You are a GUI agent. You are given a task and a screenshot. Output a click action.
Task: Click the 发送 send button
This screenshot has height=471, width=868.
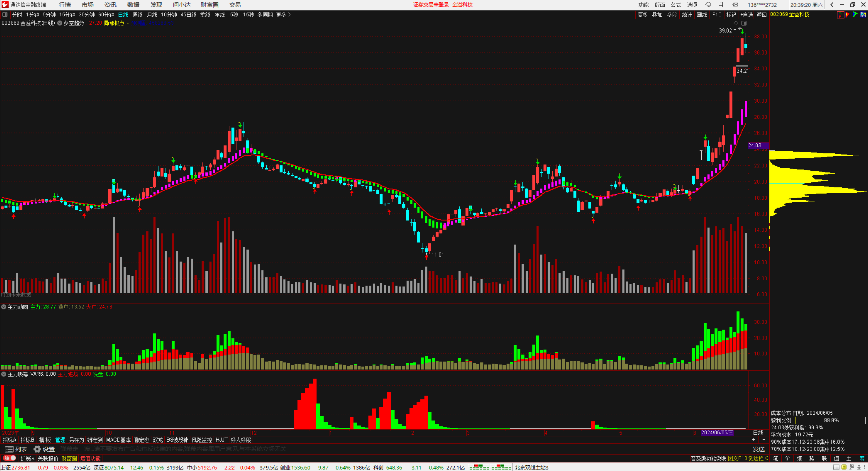[759, 449]
